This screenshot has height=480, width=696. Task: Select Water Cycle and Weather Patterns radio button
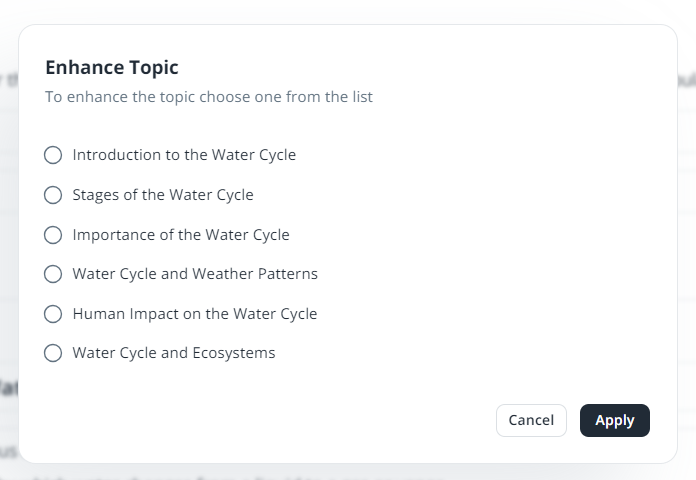pos(53,274)
